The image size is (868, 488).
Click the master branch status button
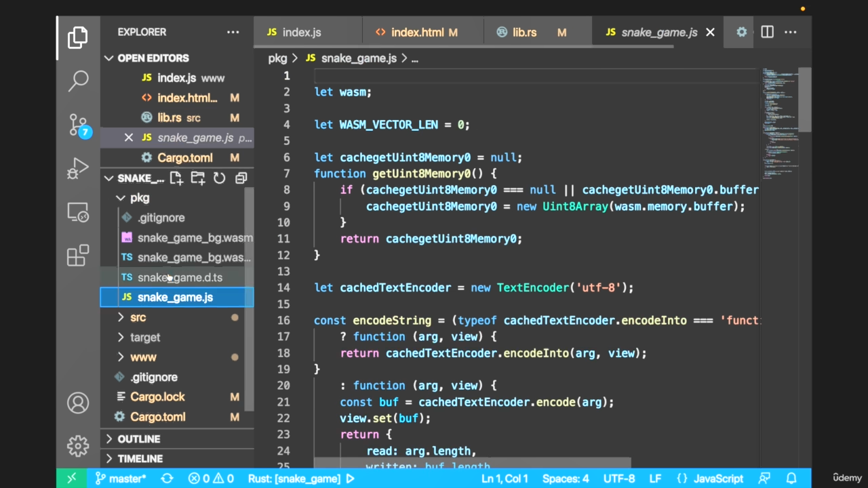click(121, 479)
